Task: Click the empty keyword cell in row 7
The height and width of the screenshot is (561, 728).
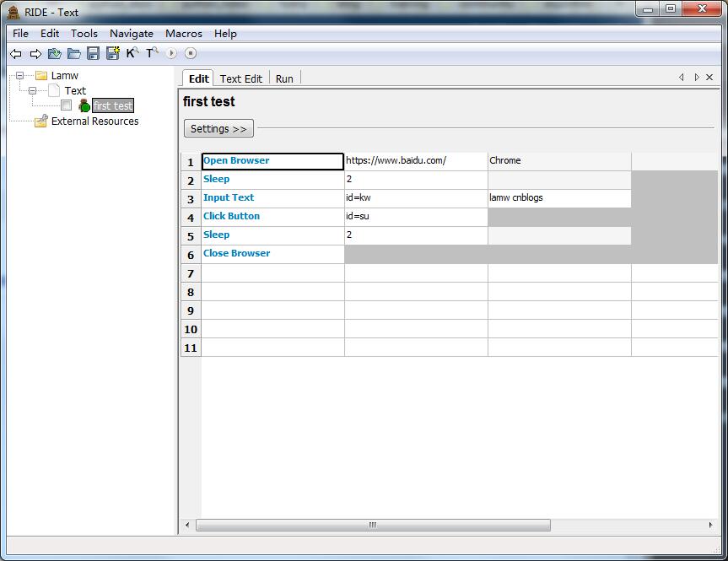Action: (x=272, y=272)
